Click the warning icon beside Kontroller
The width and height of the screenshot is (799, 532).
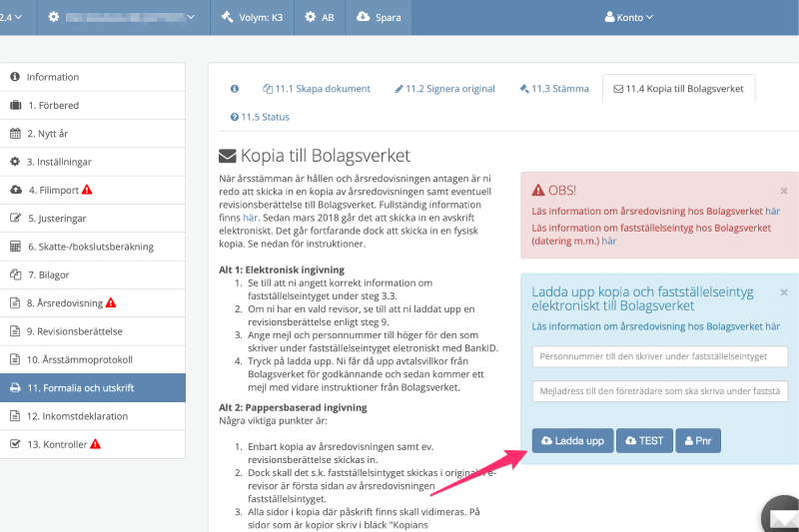coord(95,443)
